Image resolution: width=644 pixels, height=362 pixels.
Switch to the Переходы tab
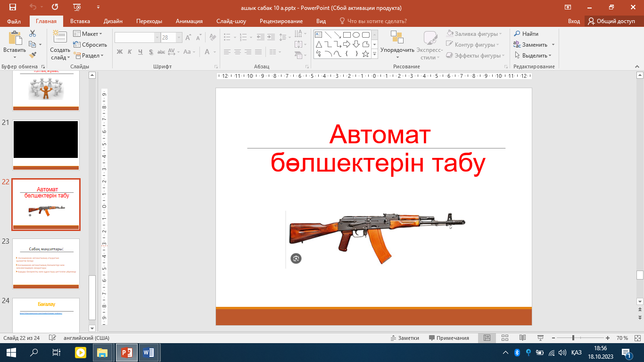coord(149,21)
